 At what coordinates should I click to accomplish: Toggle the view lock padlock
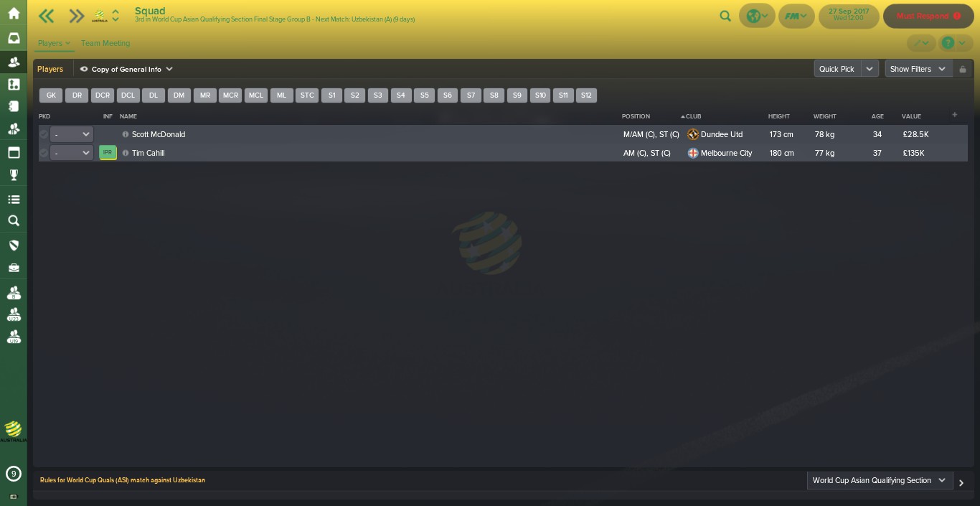point(963,69)
